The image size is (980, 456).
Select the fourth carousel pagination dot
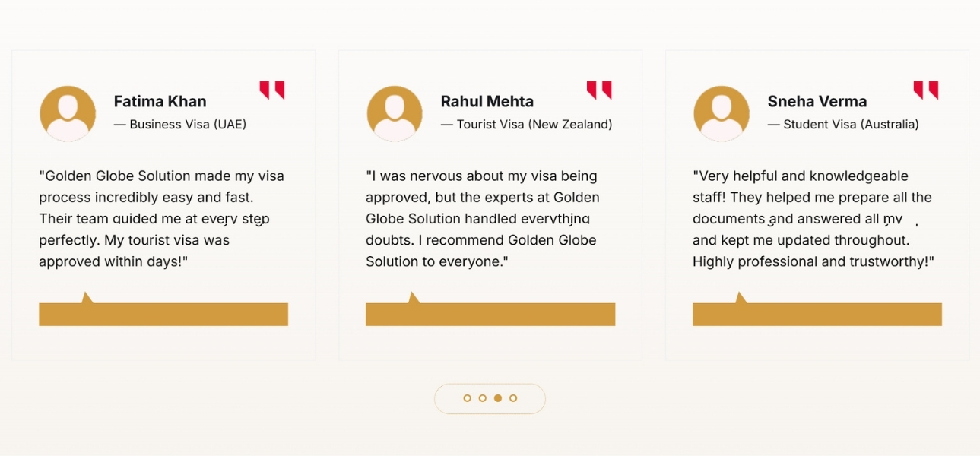513,398
